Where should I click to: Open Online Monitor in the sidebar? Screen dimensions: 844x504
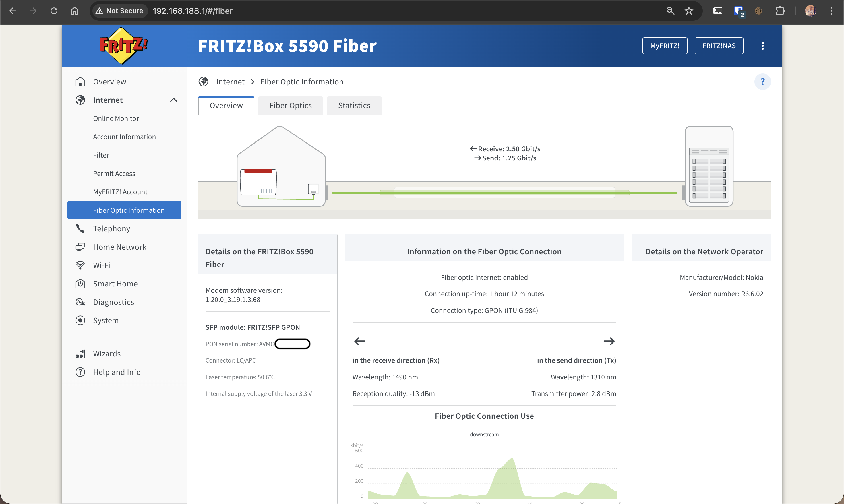[x=116, y=118]
